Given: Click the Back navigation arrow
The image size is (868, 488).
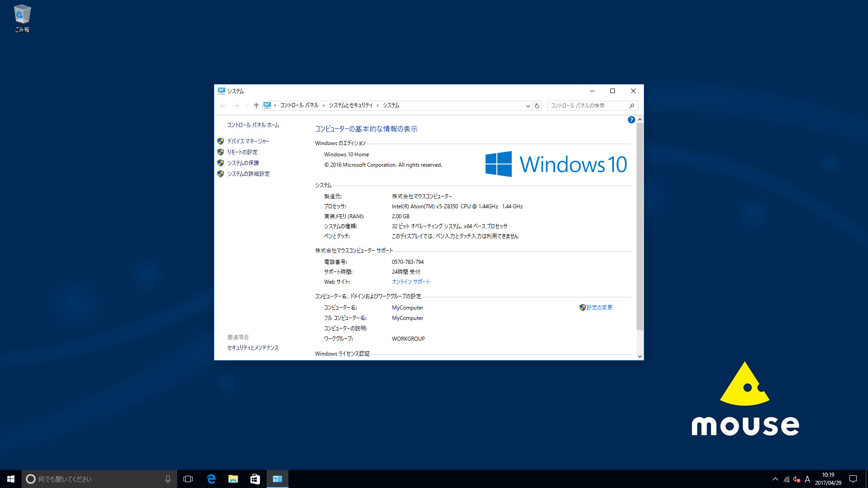Looking at the screenshot, I should click(223, 105).
